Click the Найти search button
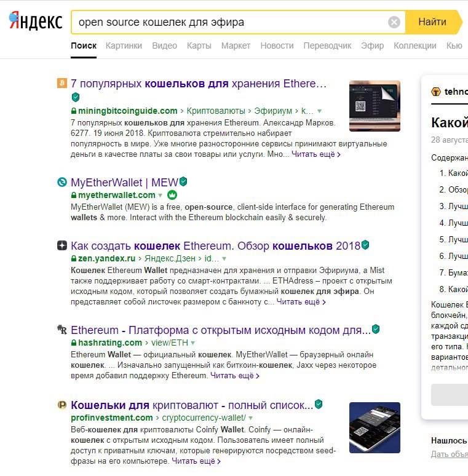 click(432, 22)
